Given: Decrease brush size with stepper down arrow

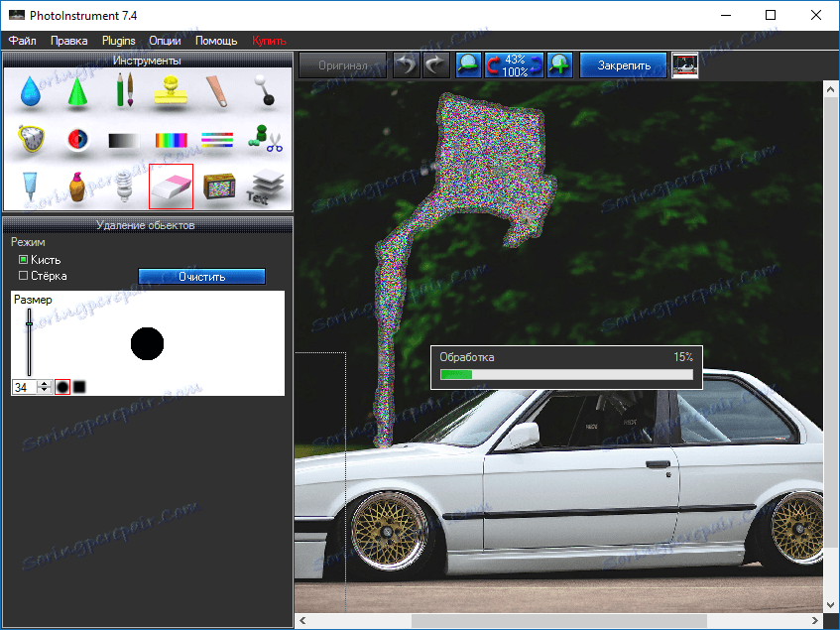Looking at the screenshot, I should [45, 390].
